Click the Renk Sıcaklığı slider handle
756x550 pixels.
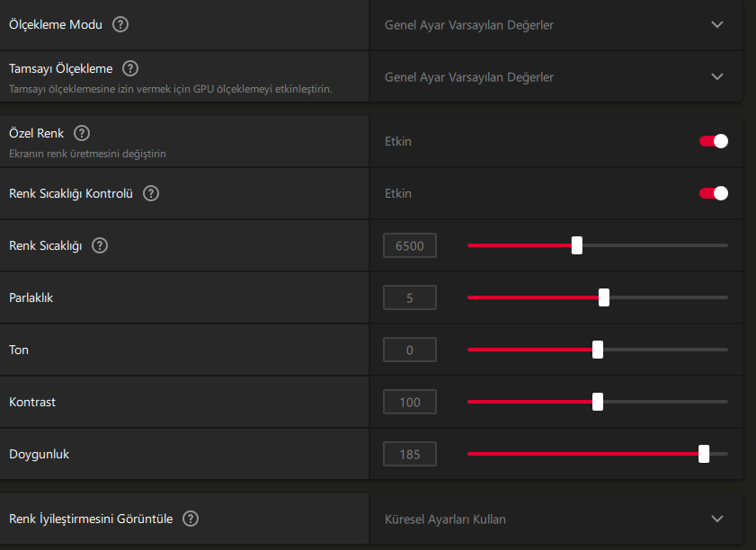pos(577,245)
